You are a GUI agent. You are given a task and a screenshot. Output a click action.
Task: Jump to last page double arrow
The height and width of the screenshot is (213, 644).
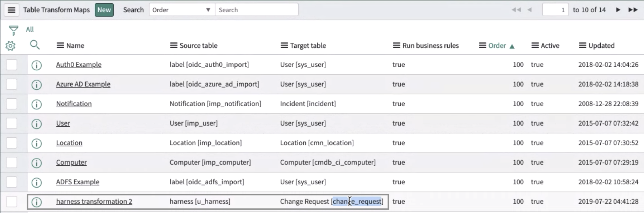click(633, 10)
